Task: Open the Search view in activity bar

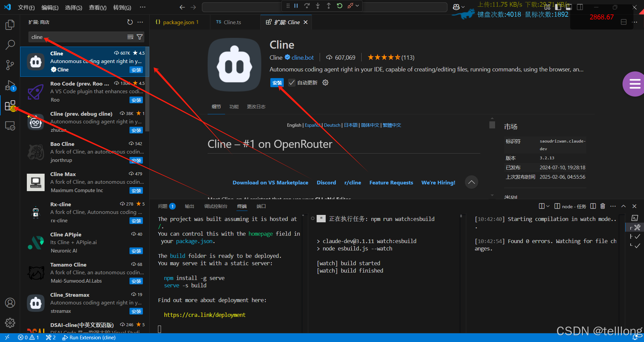Action: (10, 45)
